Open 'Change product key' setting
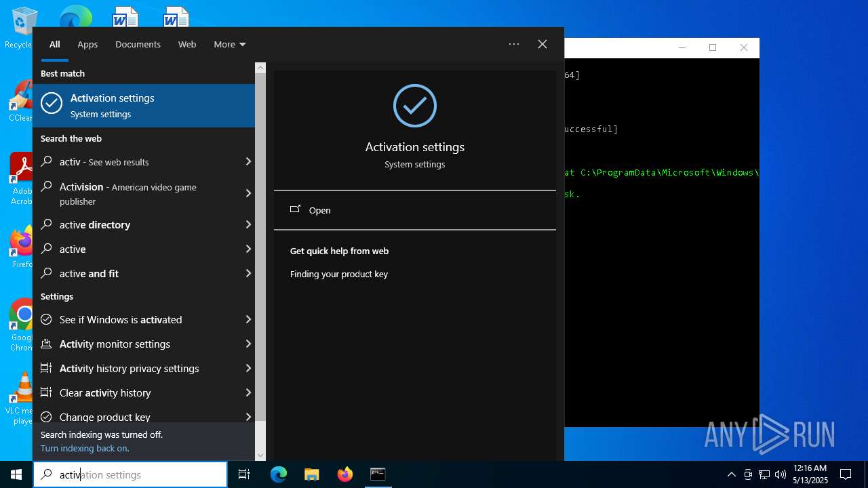Image resolution: width=868 pixels, height=488 pixels. coord(137,415)
